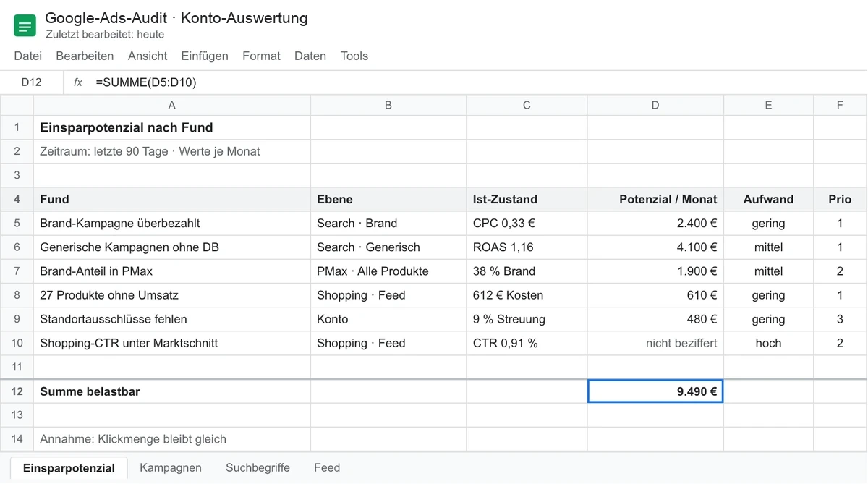Switch to the Kampagnen sheet tab
The image size is (868, 484).
click(x=171, y=467)
